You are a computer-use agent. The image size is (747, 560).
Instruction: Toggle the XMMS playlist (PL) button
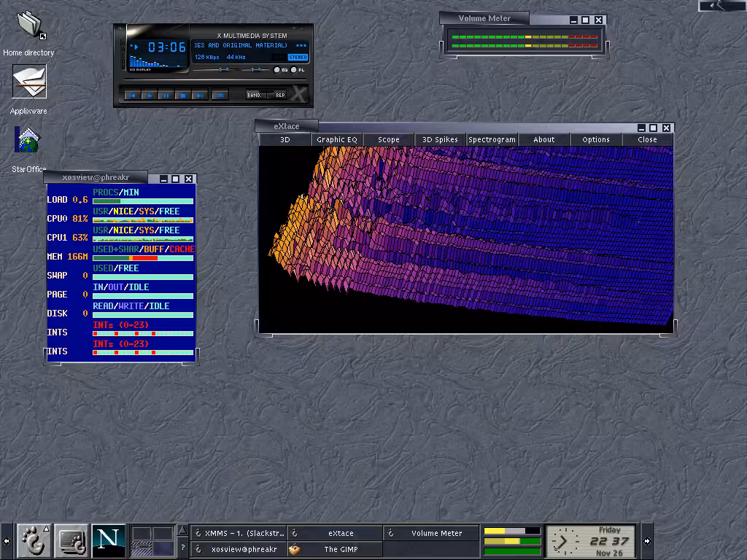[x=294, y=70]
